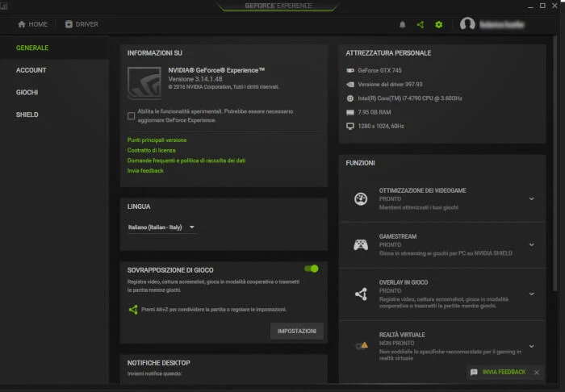The width and height of the screenshot is (565, 392).
Task: Open Domande frequenti e politica link
Action: click(x=186, y=161)
